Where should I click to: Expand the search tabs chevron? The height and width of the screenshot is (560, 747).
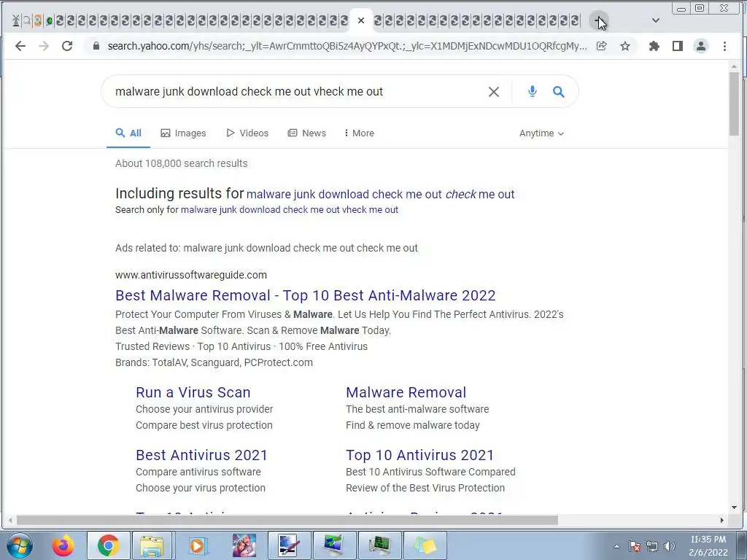coord(656,20)
